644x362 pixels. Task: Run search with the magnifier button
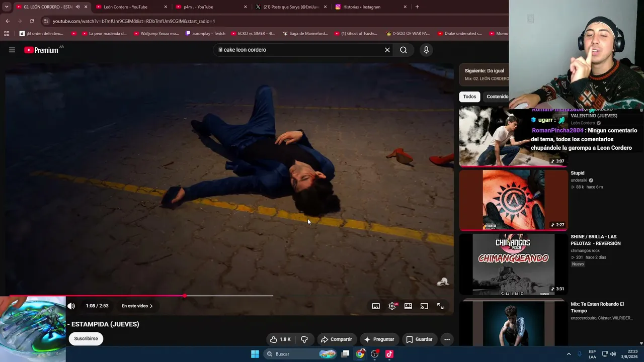pyautogui.click(x=404, y=50)
